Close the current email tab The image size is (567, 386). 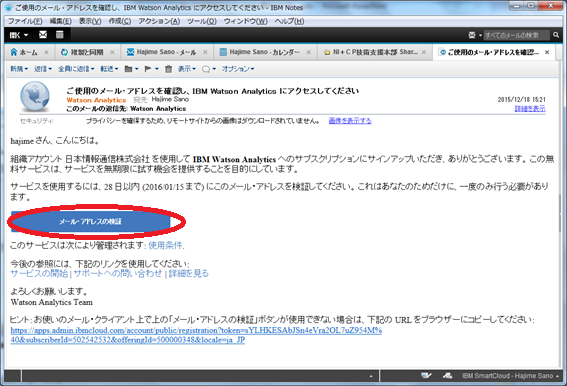pyautogui.click(x=547, y=52)
